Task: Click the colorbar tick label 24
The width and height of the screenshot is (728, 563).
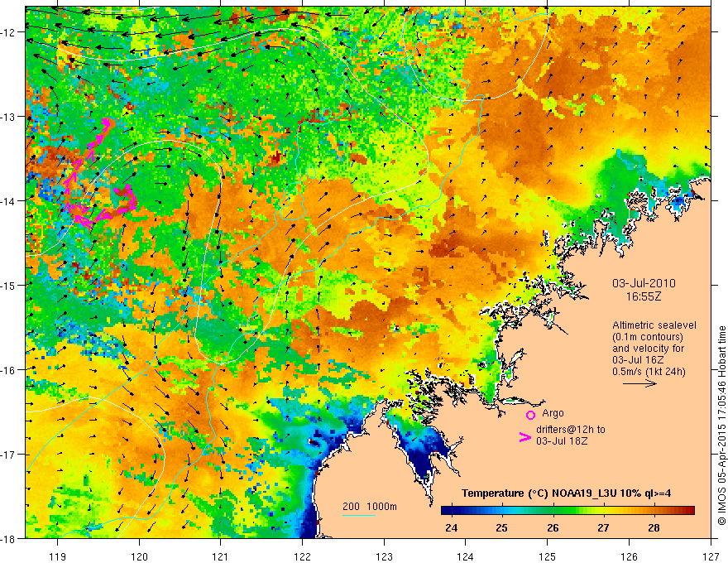Action: pos(451,527)
